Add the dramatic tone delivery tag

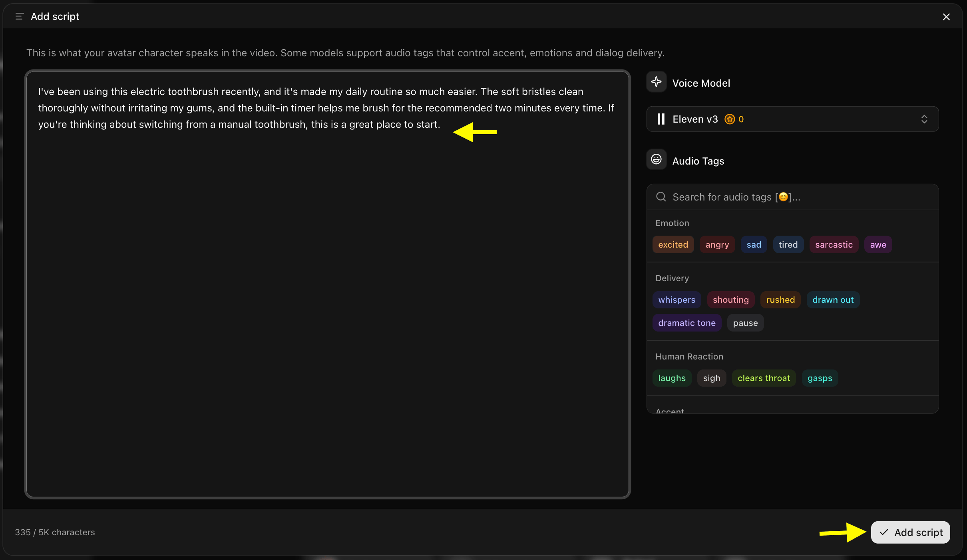click(x=686, y=323)
